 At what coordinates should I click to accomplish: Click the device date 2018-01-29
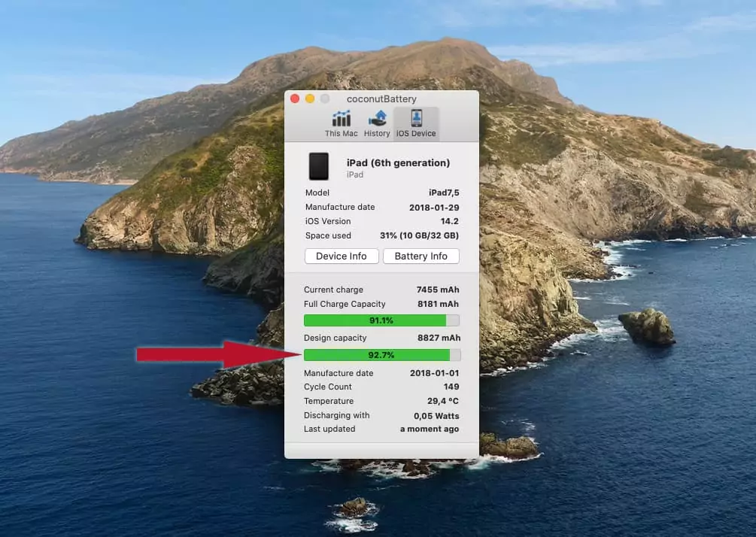[x=434, y=208]
